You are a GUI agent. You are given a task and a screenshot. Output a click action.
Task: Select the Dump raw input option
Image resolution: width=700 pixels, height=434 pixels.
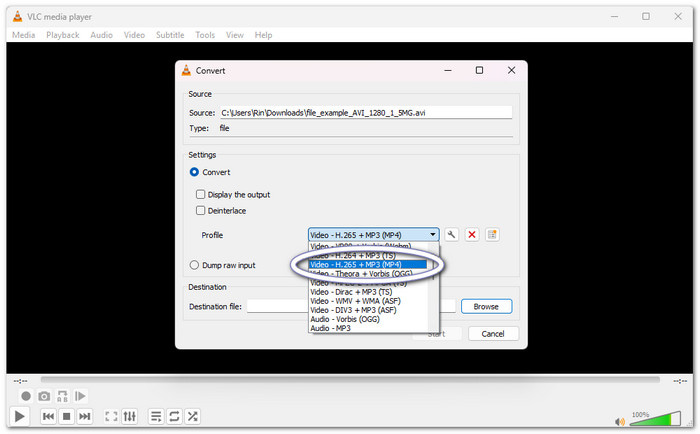click(x=194, y=265)
